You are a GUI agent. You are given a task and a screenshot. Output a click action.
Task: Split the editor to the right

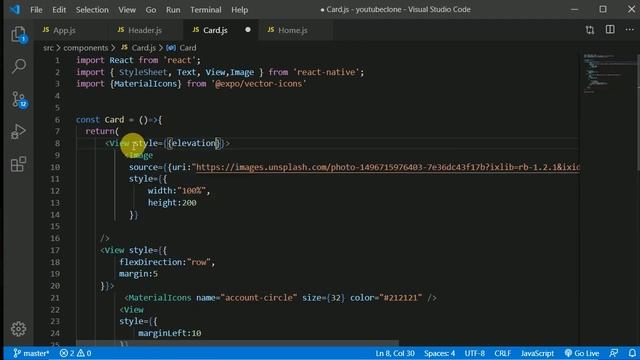tap(610, 29)
